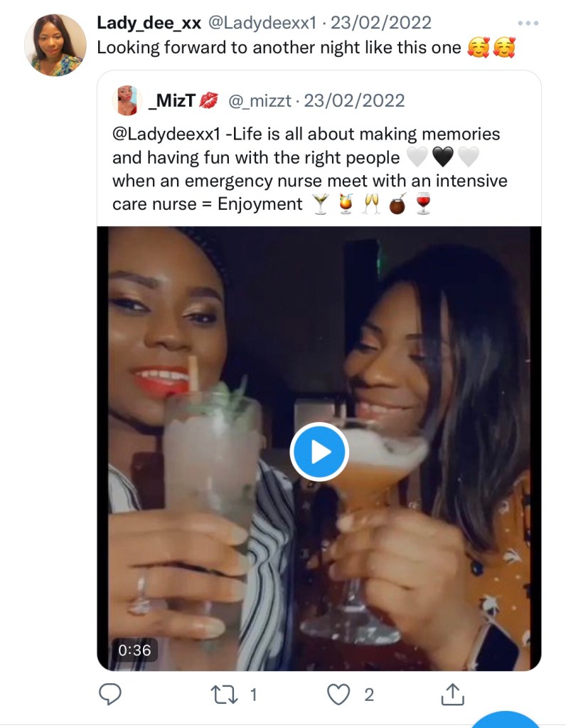Tap the retweet arrows icon
566x728 pixels.
pyautogui.click(x=225, y=694)
